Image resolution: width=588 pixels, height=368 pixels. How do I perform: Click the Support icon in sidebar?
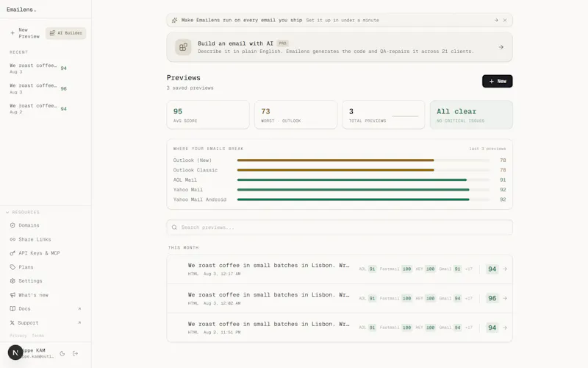[x=12, y=322]
